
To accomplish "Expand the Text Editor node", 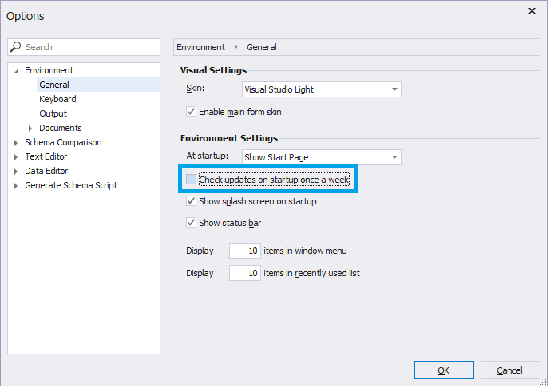I will pos(16,158).
